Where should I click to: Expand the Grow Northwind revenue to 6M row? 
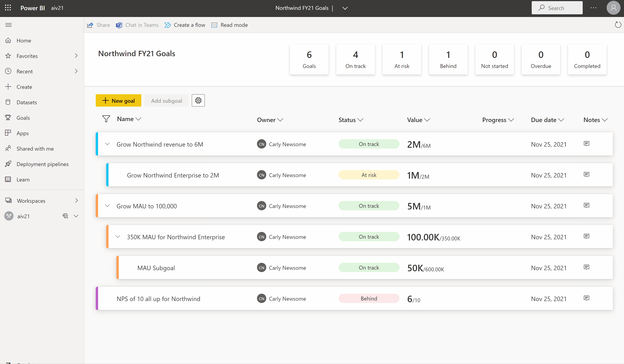coord(108,144)
